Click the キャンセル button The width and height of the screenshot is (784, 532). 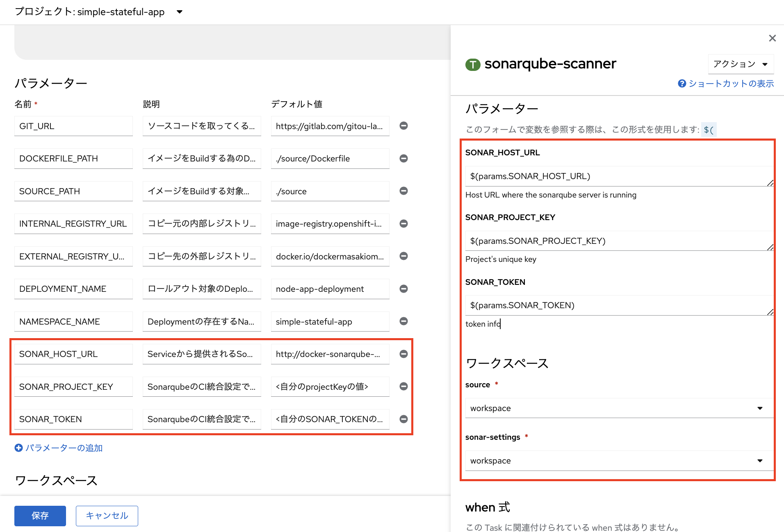[107, 516]
